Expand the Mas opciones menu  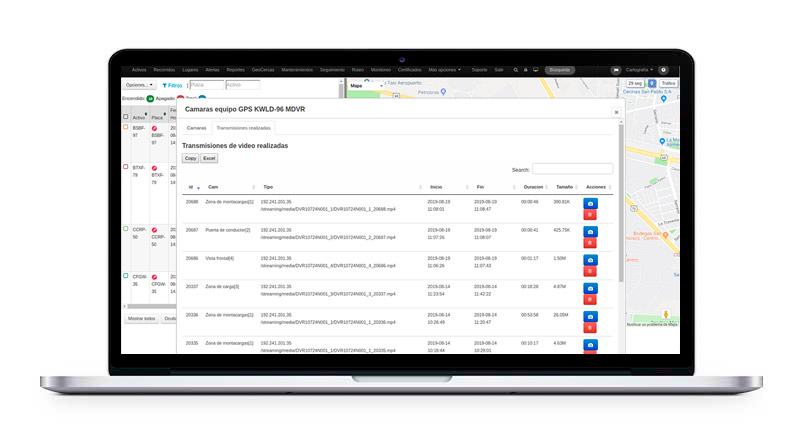click(x=444, y=70)
